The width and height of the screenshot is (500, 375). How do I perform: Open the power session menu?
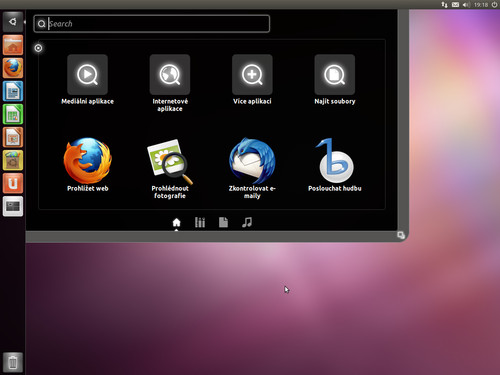pyautogui.click(x=494, y=5)
